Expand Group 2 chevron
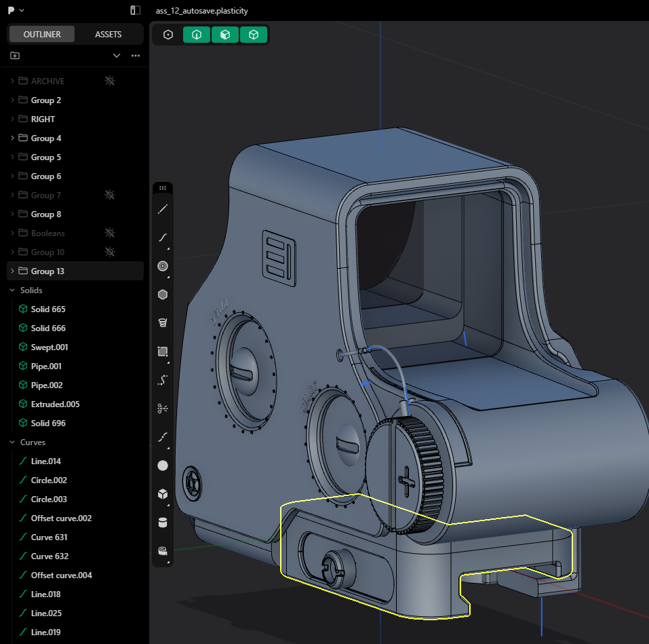The width and height of the screenshot is (649, 644). 12,100
